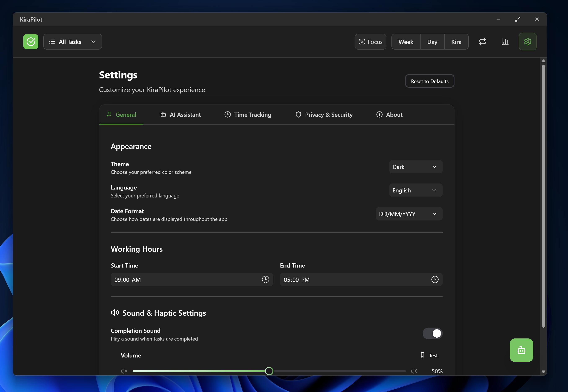Click the Test sound button
Image resolution: width=568 pixels, height=392 pixels.
click(429, 355)
